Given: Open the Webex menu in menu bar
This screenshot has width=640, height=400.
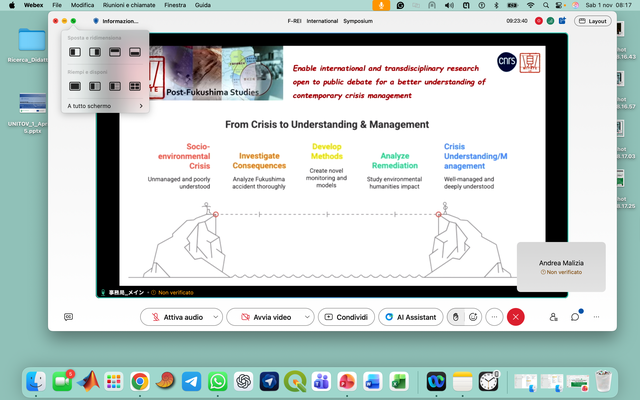Looking at the screenshot, I should coord(33,5).
